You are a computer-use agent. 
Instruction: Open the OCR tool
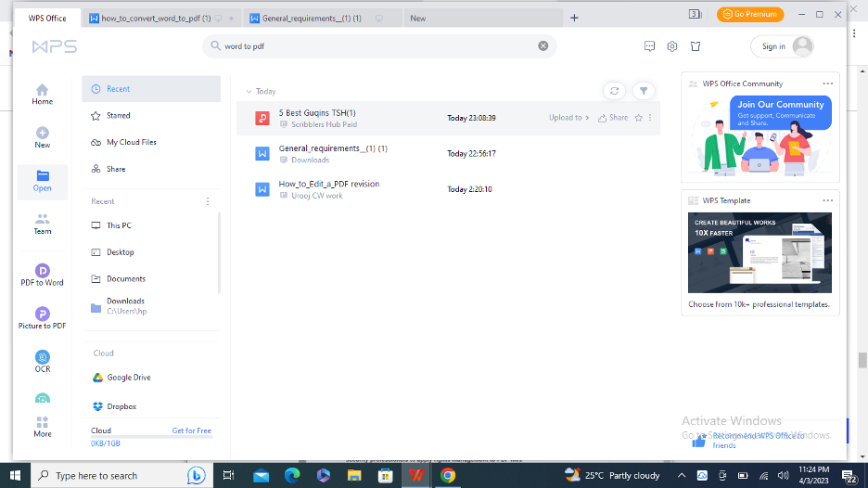[42, 361]
